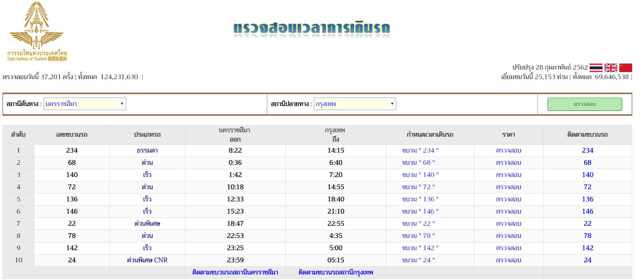The height and width of the screenshot is (280, 644).
Task: Track train 22 in the tracking column
Action: click(587, 223)
